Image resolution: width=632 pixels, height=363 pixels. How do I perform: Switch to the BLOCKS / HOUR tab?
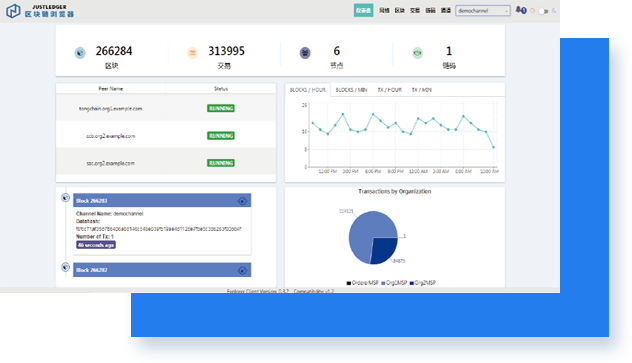pos(308,90)
